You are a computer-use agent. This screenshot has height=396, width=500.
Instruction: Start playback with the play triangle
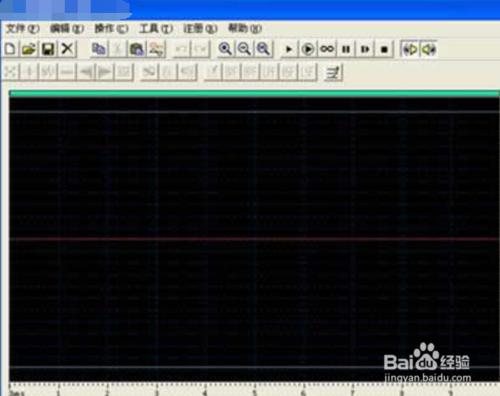(289, 49)
